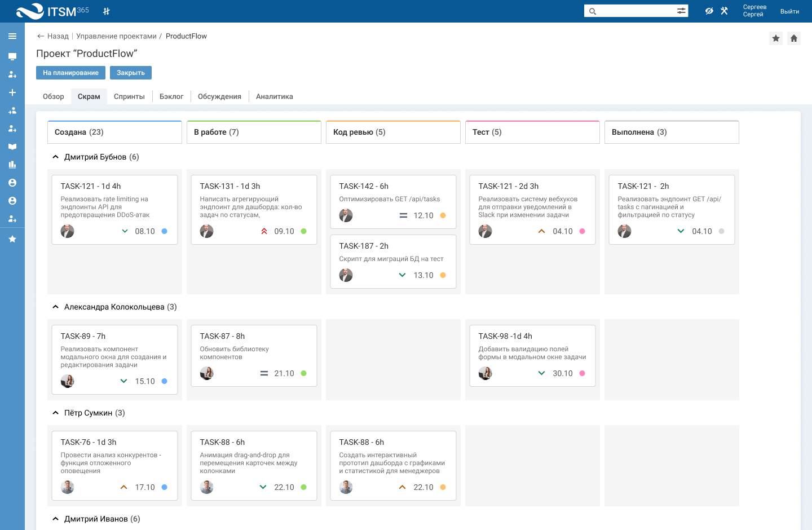Open the Аналитика tab

click(x=274, y=96)
